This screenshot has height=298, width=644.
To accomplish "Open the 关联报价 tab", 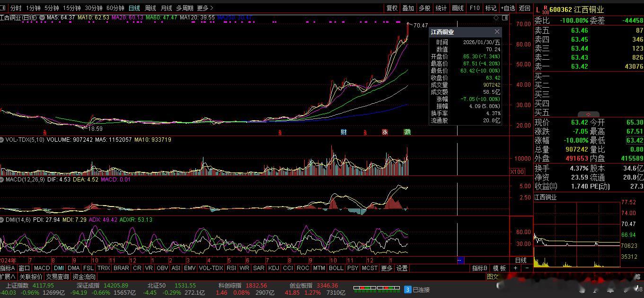I will [x=31, y=277].
